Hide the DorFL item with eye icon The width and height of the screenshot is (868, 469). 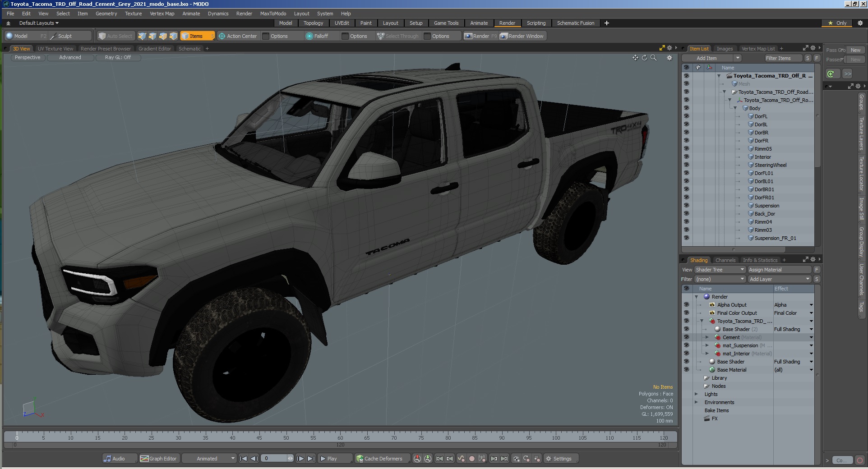click(686, 116)
